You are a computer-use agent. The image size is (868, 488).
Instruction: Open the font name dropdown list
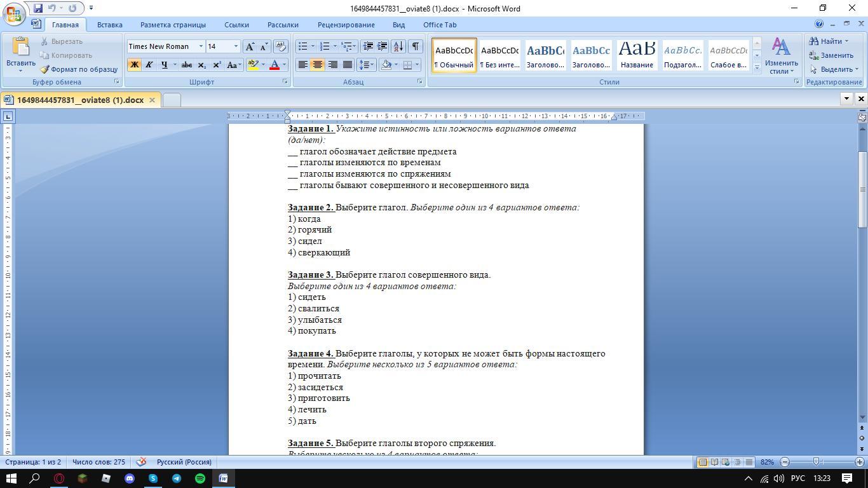(x=201, y=46)
